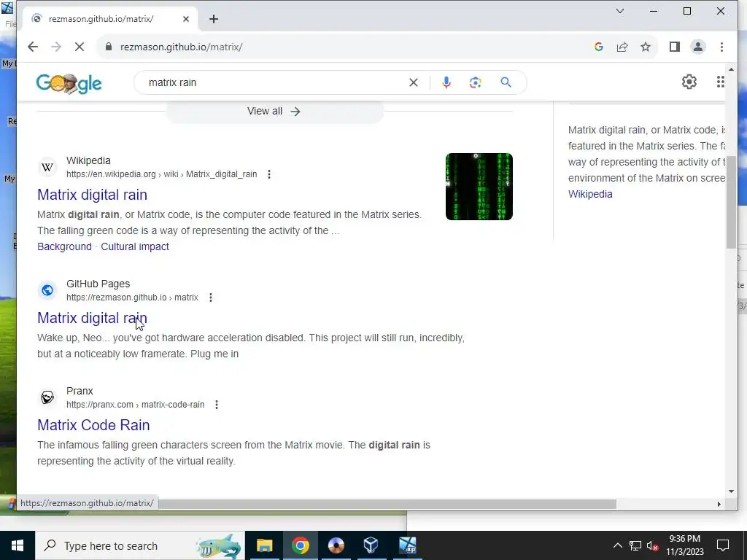
Task: Open the XP app in taskbar
Action: click(x=407, y=545)
